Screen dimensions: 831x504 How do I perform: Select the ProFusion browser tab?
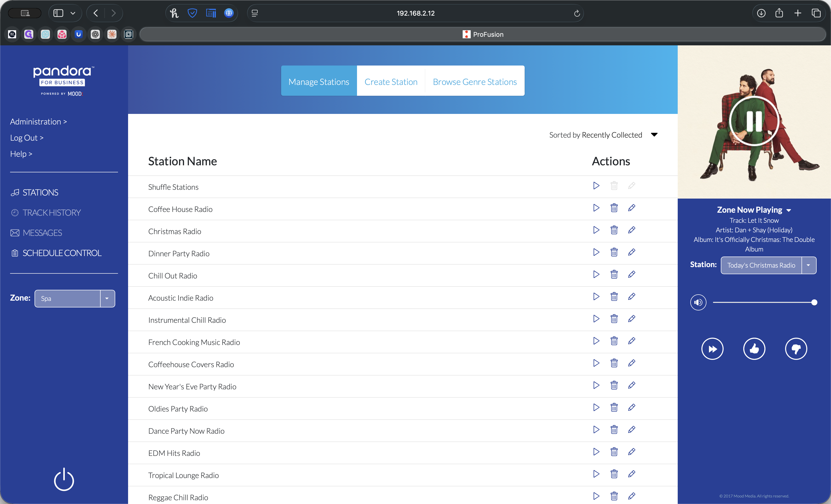click(x=483, y=34)
